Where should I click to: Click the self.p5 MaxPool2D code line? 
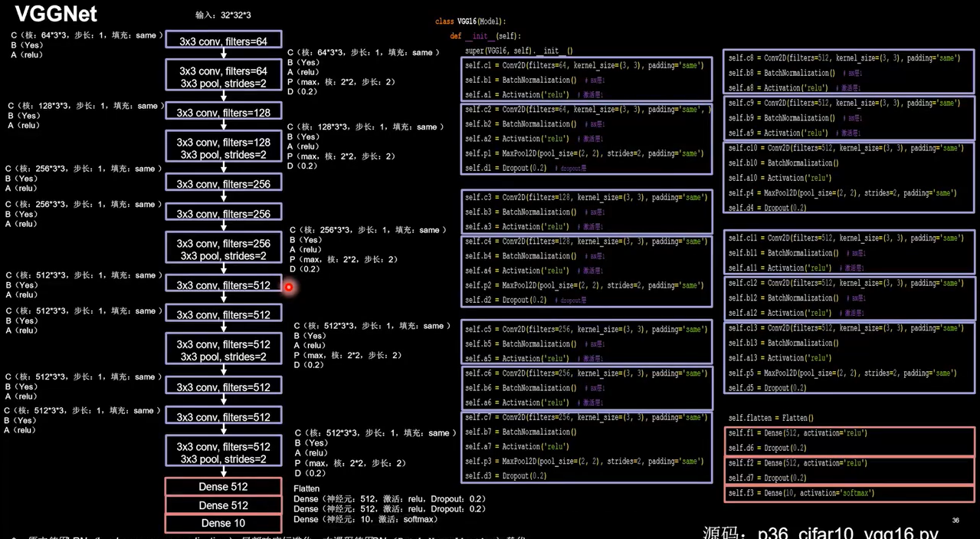(842, 373)
